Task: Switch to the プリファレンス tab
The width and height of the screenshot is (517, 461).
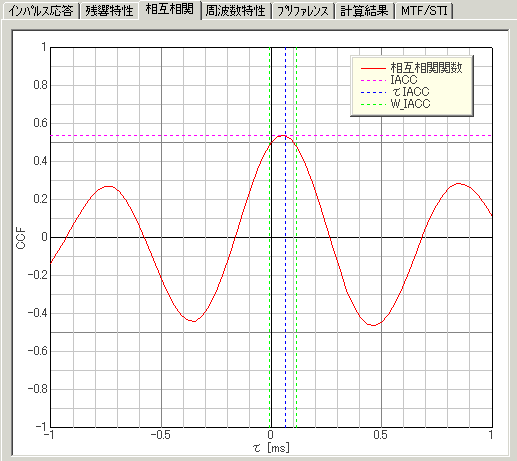Action: coord(303,11)
